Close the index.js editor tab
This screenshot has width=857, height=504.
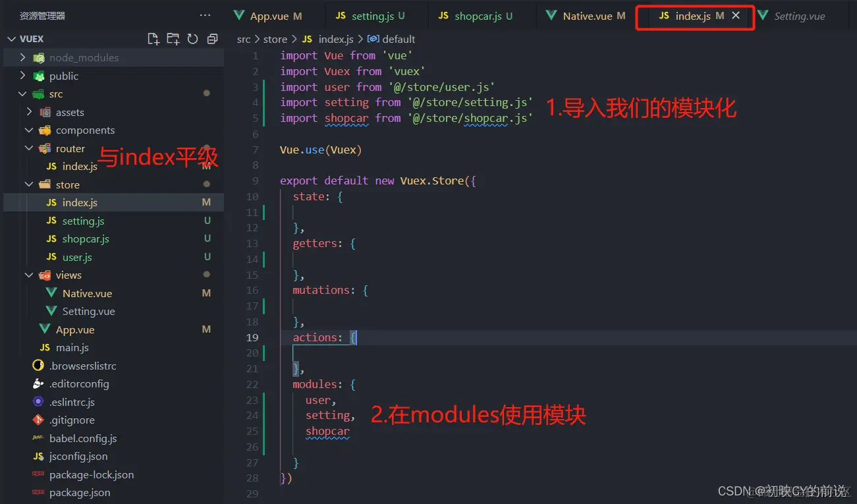736,15
